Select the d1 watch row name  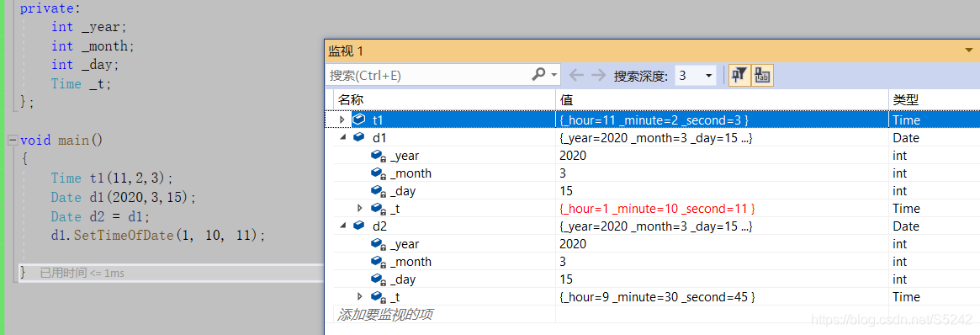[x=380, y=137]
